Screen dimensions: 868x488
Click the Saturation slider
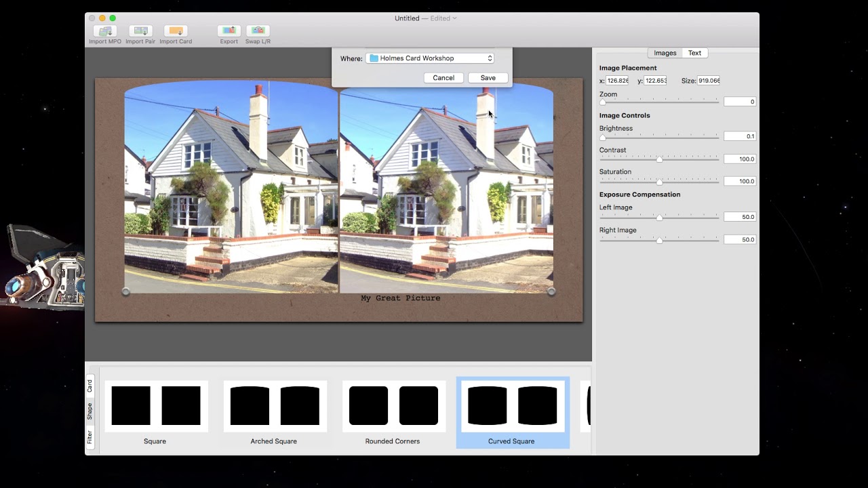point(659,182)
